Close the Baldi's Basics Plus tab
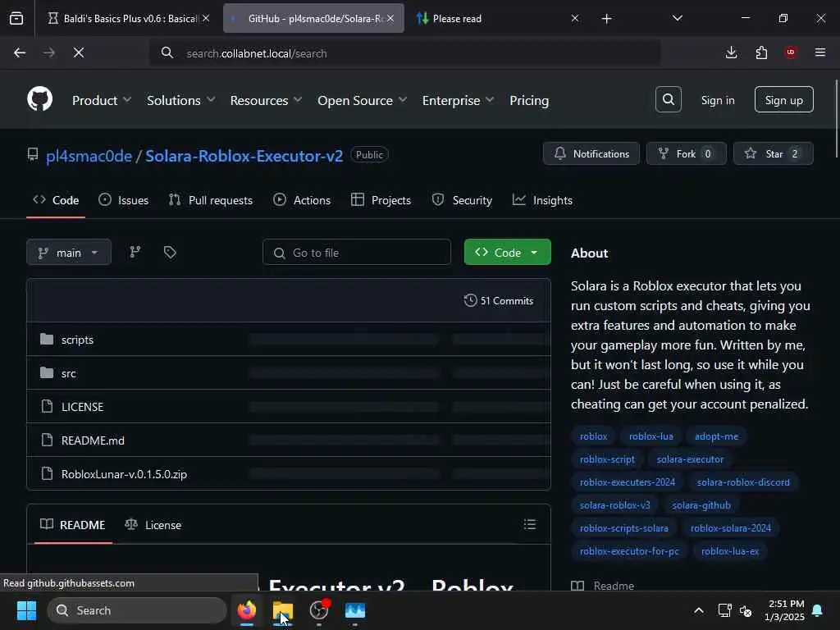The width and height of the screenshot is (840, 630). coord(206,18)
